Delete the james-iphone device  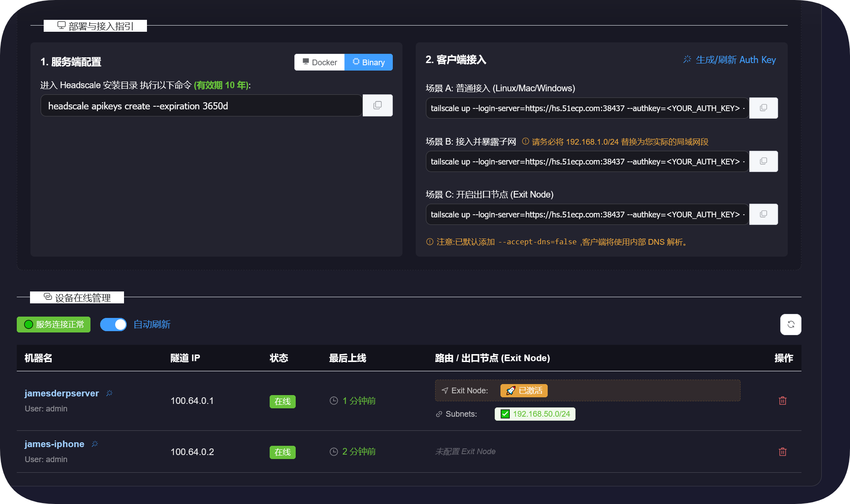[782, 452]
